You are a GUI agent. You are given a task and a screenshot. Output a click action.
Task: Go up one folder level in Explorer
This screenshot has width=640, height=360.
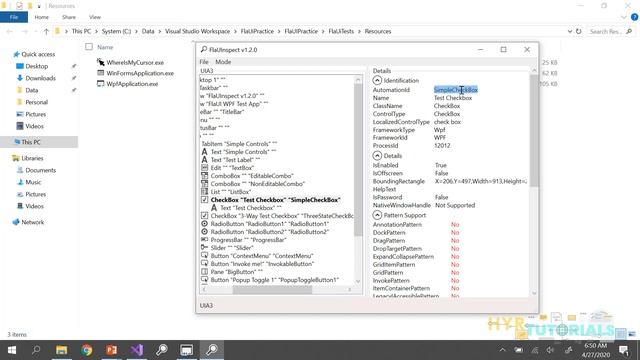[46, 31]
